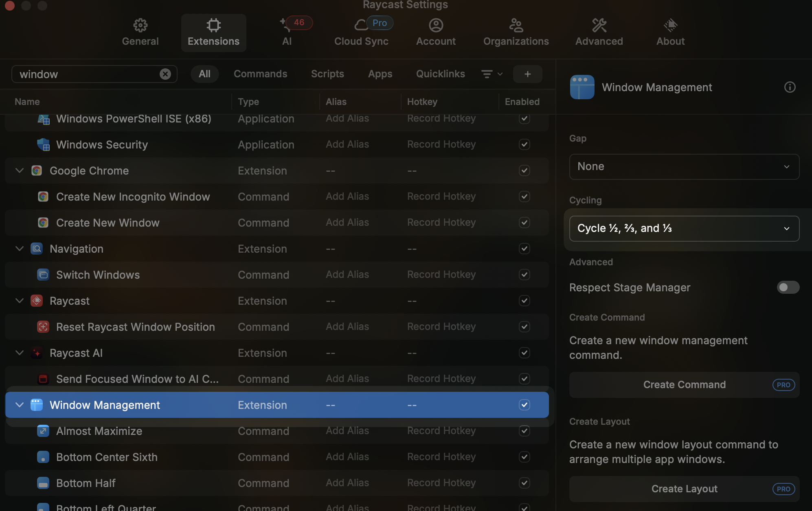Click the Create Command button

tap(684, 384)
